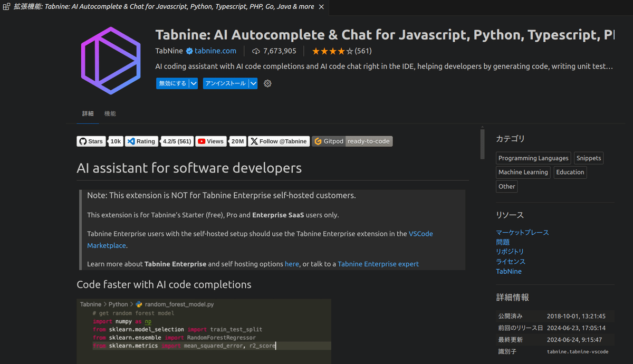The width and height of the screenshot is (633, 364).
Task: Open the GitHub Stars badge
Action: (91, 141)
